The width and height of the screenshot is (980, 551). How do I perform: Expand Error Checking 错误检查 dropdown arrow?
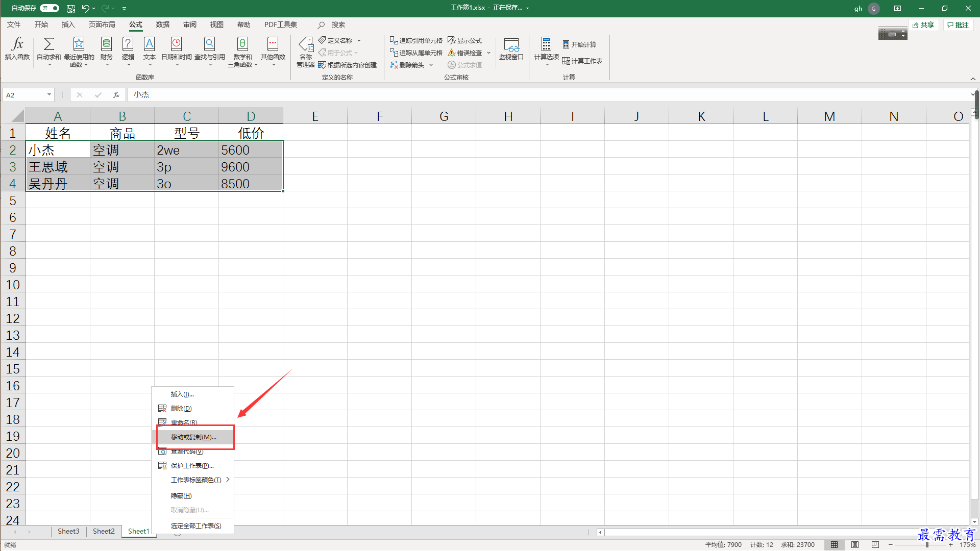click(x=488, y=53)
